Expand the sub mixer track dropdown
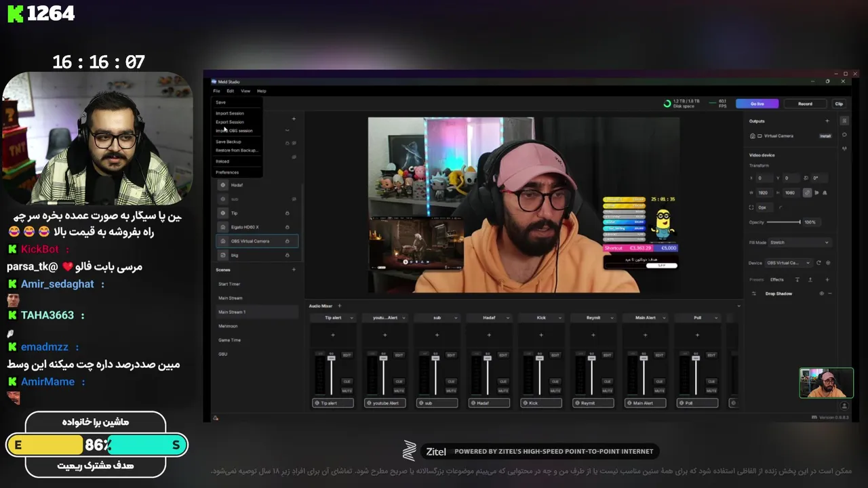 [x=456, y=318]
